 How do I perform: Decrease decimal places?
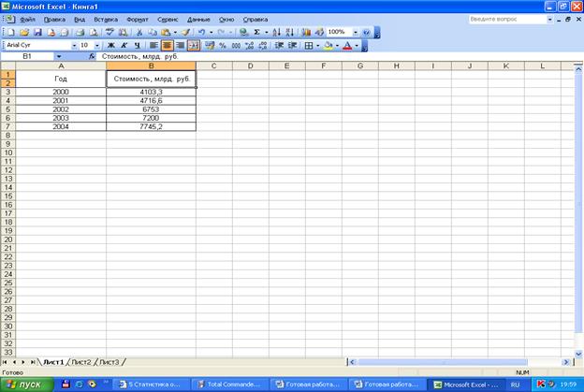tap(263, 46)
